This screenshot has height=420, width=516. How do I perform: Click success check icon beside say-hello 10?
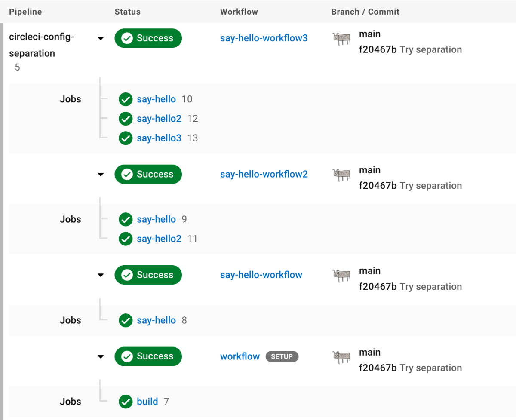click(x=125, y=99)
